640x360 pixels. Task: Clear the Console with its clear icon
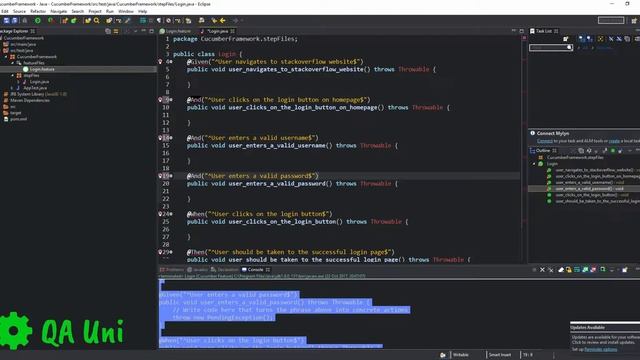[561, 270]
